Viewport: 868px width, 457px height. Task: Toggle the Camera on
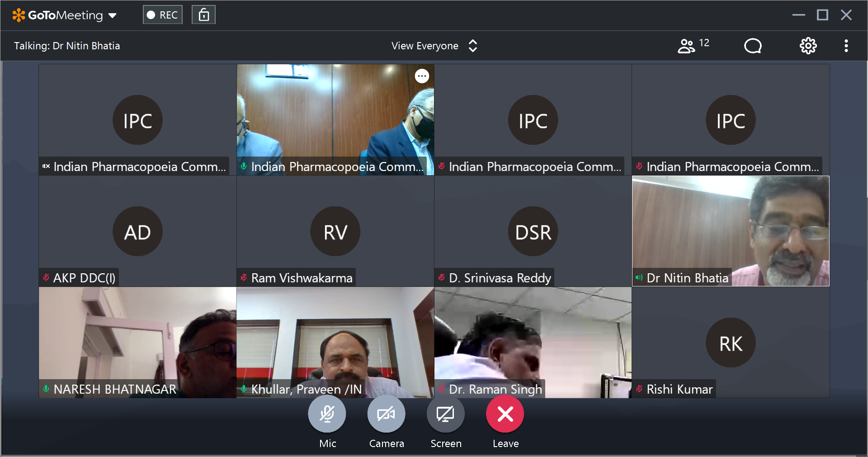pos(386,414)
